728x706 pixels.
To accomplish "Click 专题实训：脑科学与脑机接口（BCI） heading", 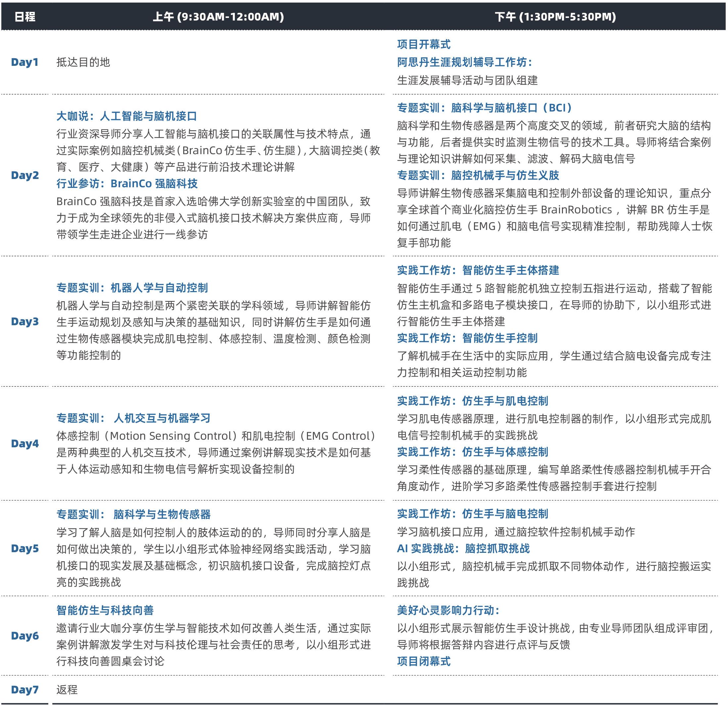I will [484, 108].
